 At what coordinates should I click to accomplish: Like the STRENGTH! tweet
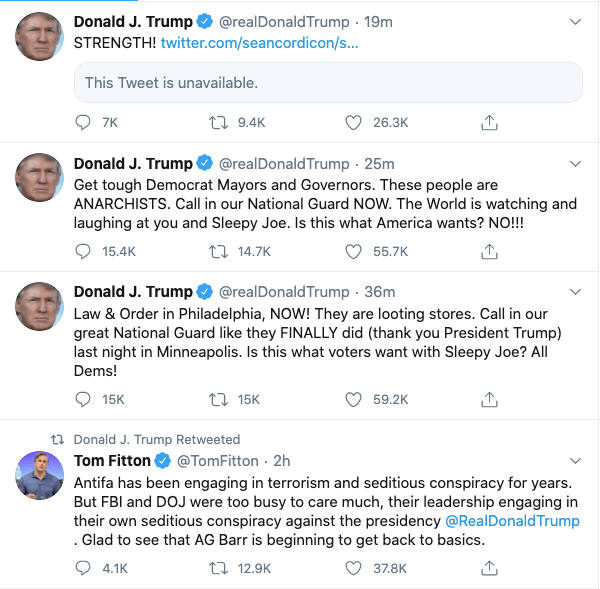(x=352, y=122)
